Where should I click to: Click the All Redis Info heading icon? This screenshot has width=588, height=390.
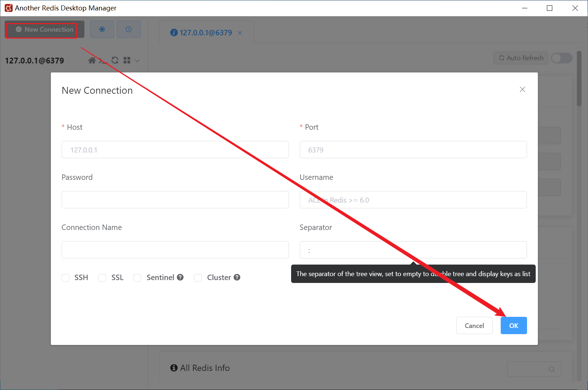(x=174, y=368)
